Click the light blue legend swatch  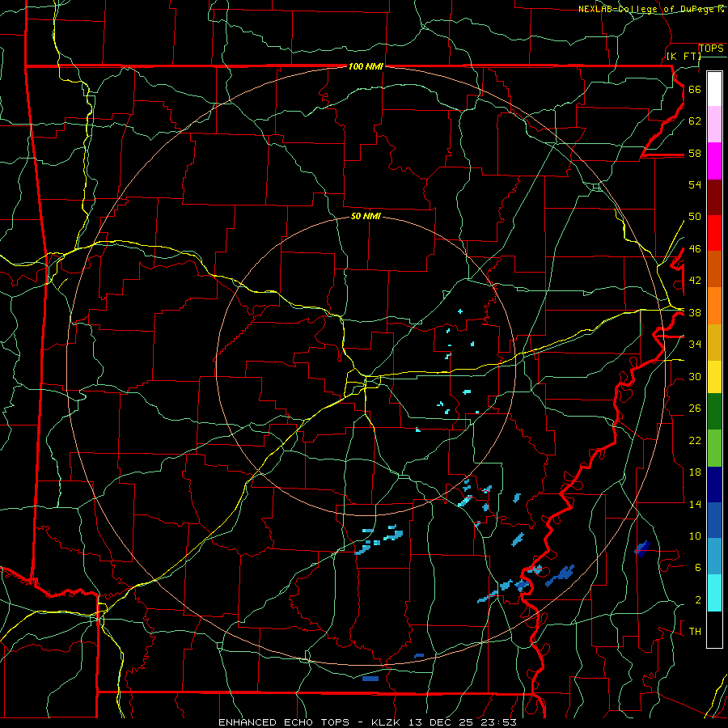point(714,557)
